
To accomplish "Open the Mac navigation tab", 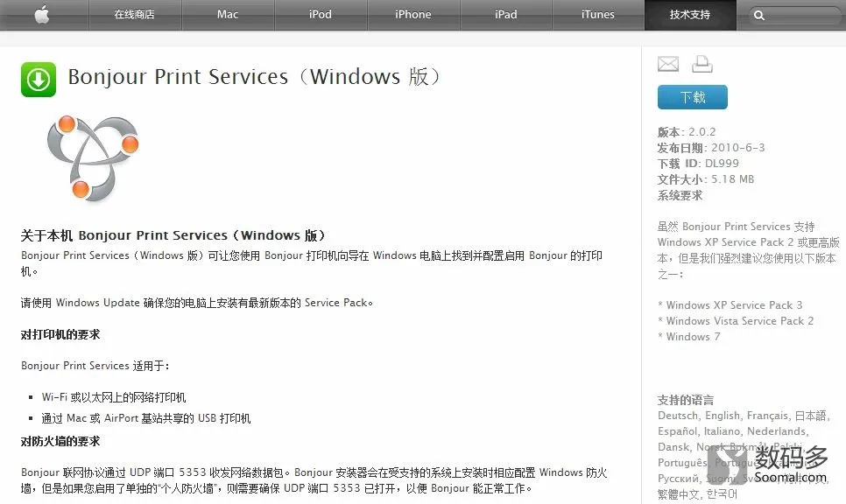I will (228, 15).
